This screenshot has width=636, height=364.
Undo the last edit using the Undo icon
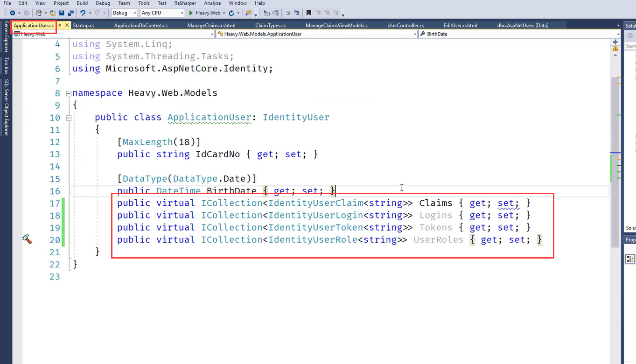[83, 13]
